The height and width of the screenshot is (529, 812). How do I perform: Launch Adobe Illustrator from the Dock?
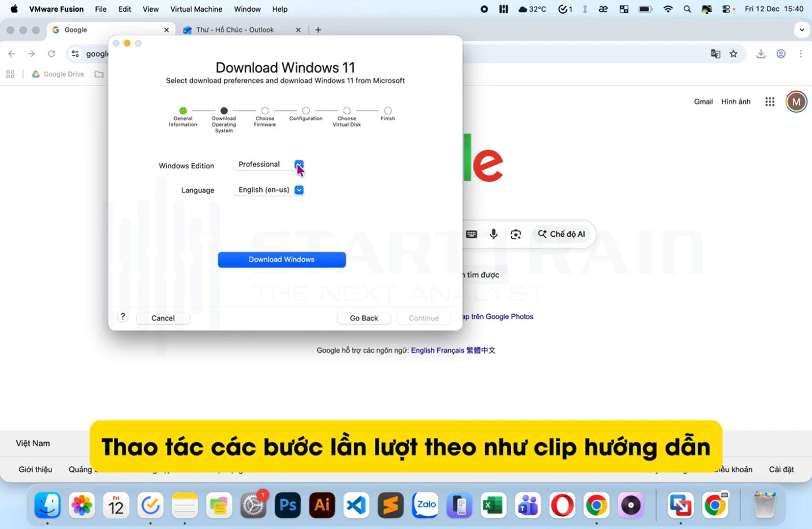321,505
